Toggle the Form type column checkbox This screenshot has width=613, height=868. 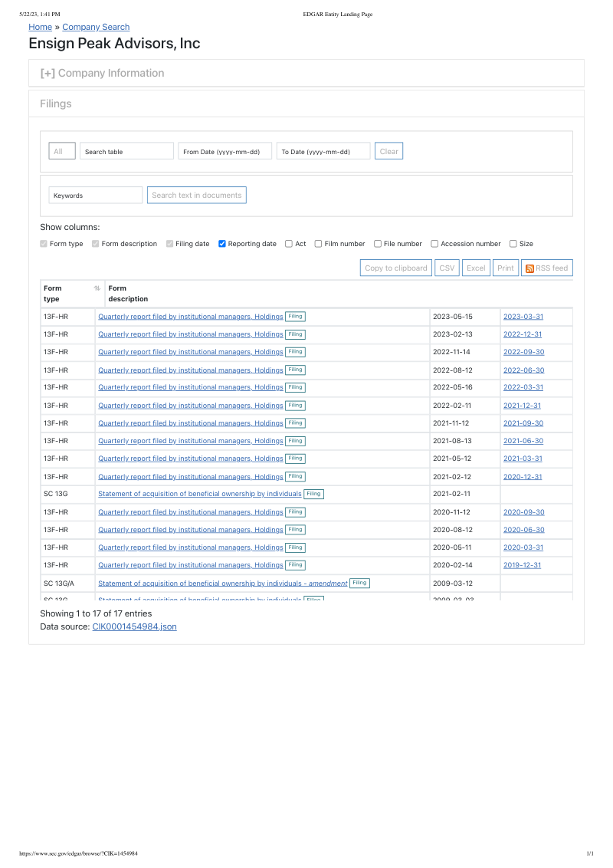[x=44, y=244]
